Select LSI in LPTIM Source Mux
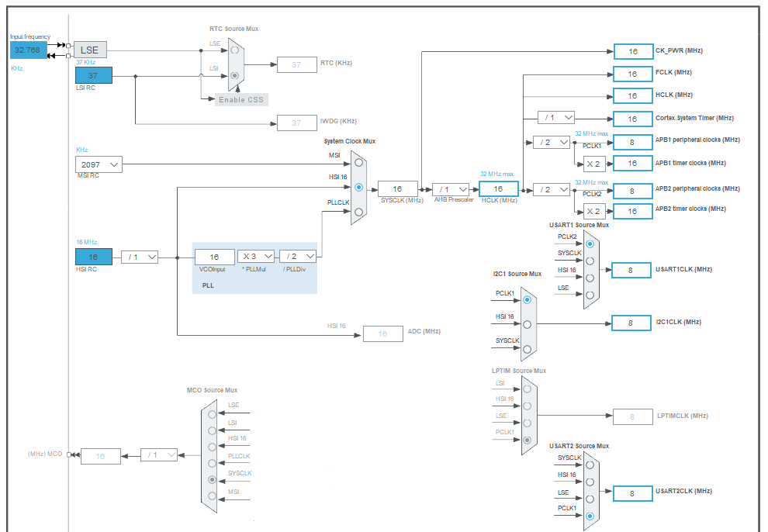Image resolution: width=768 pixels, height=532 pixels. coord(527,389)
